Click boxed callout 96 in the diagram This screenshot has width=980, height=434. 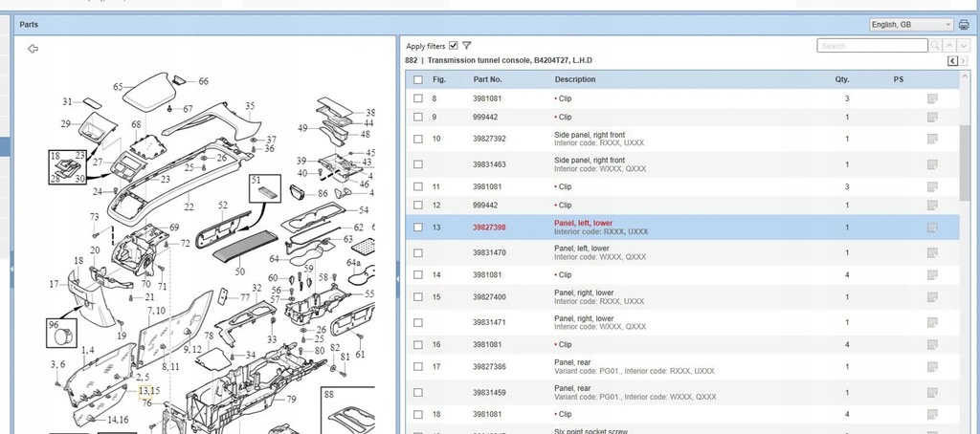click(x=61, y=333)
